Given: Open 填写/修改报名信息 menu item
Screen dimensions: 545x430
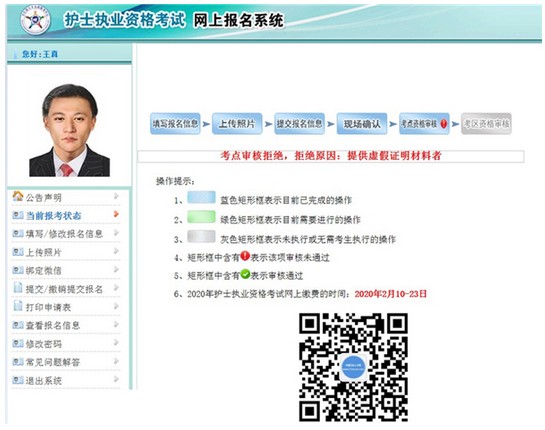Looking at the screenshot, I should [64, 234].
